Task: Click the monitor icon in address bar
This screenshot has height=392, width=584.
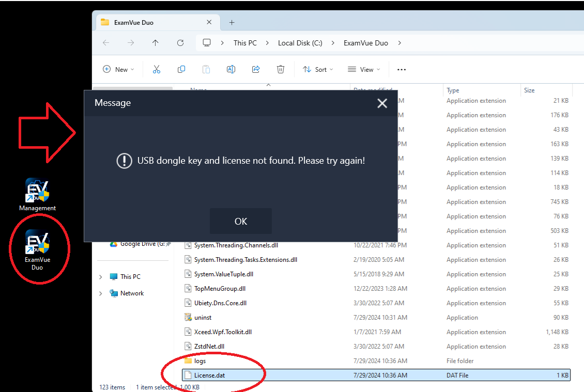Action: click(207, 43)
